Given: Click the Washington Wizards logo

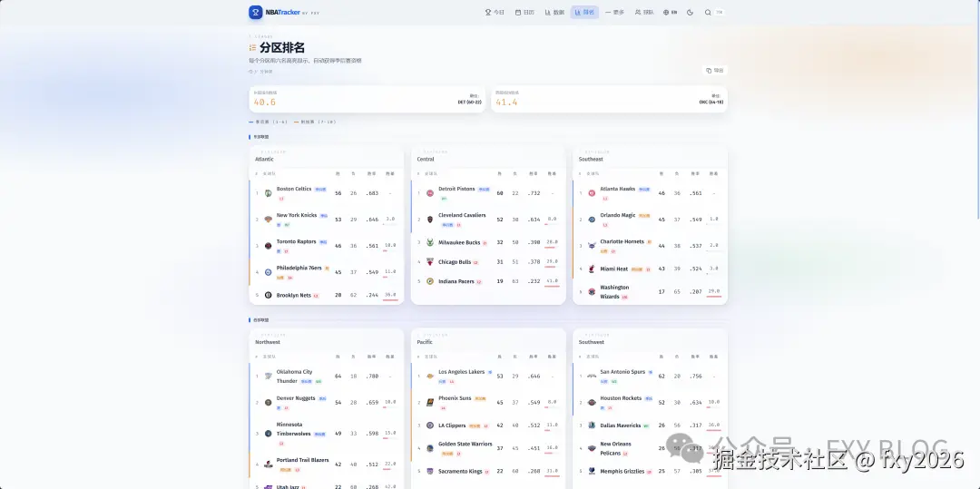Looking at the screenshot, I should tap(592, 291).
